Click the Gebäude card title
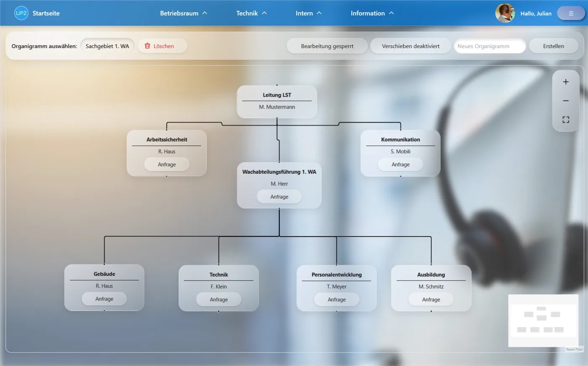The height and width of the screenshot is (366, 588). pos(104,274)
